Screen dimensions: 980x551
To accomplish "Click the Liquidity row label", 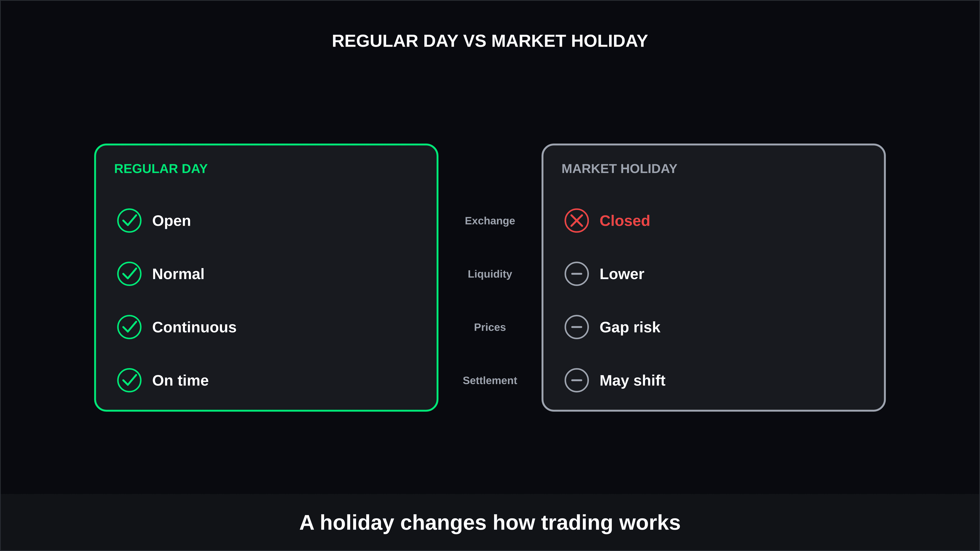I will 490,274.
